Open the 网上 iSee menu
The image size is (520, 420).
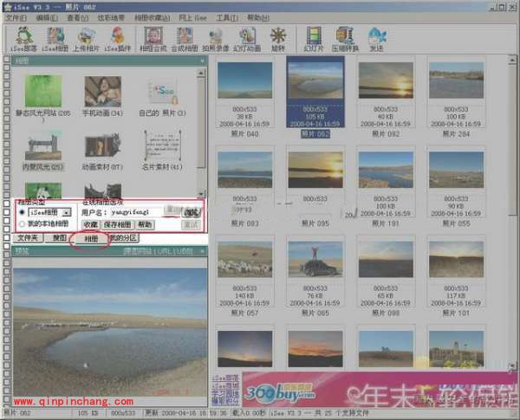point(192,17)
